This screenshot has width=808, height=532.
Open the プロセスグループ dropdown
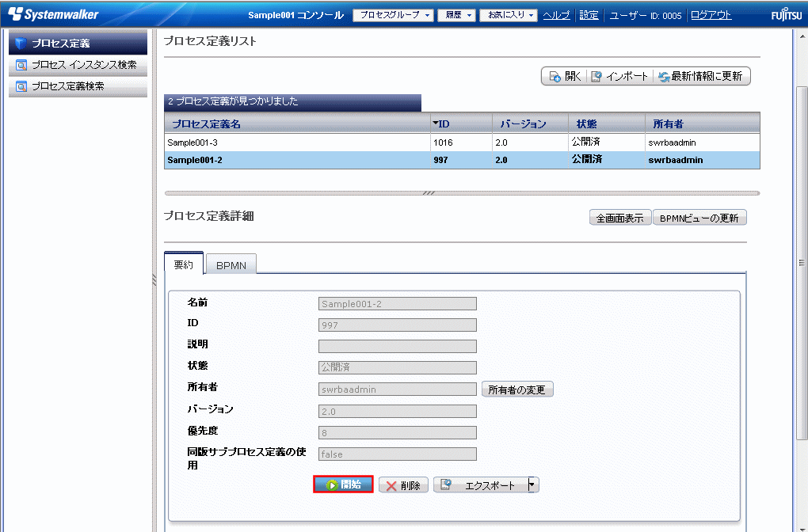point(394,16)
